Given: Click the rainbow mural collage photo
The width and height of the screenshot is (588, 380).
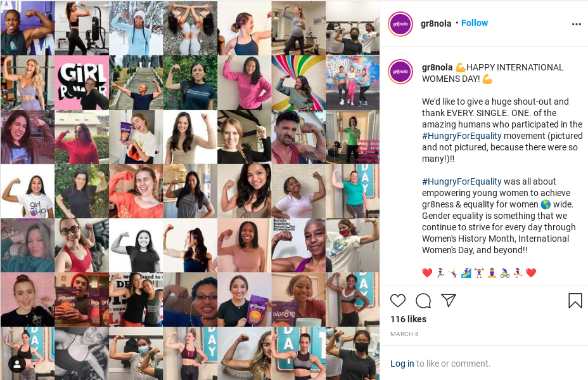Looking at the screenshot, I should point(298,82).
